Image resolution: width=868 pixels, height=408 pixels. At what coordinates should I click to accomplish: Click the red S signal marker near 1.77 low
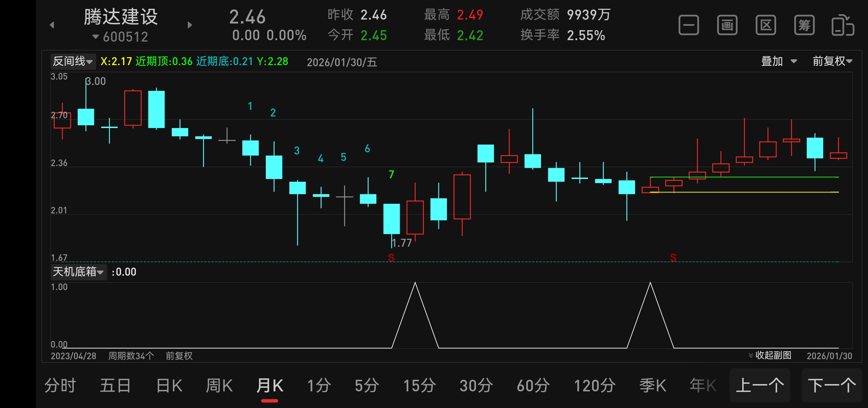point(391,258)
